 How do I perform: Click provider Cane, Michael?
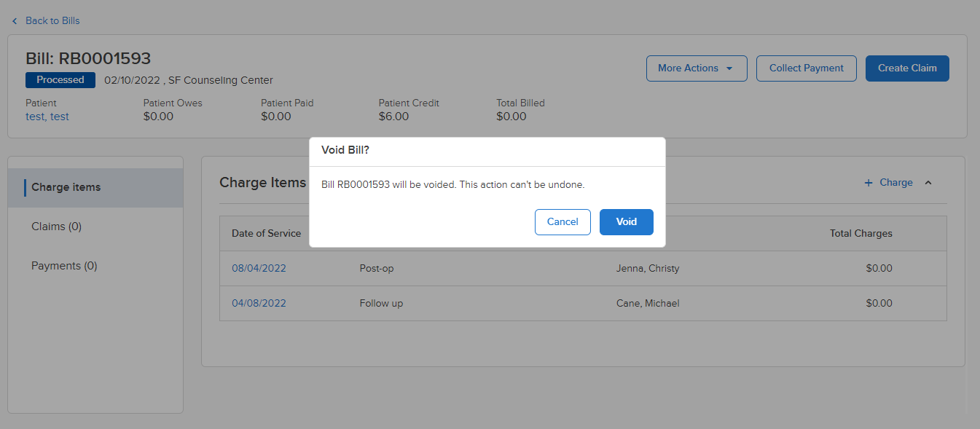[648, 303]
